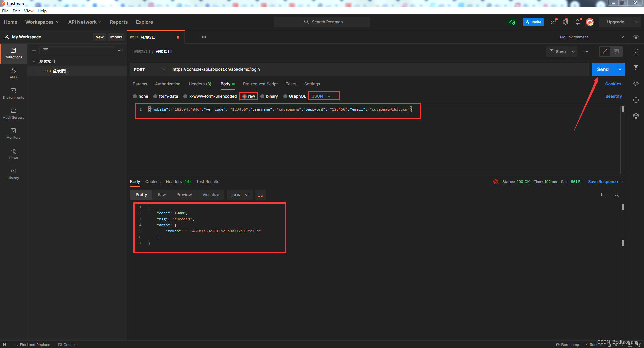The image size is (644, 348).
Task: Click the Save button
Action: 557,52
